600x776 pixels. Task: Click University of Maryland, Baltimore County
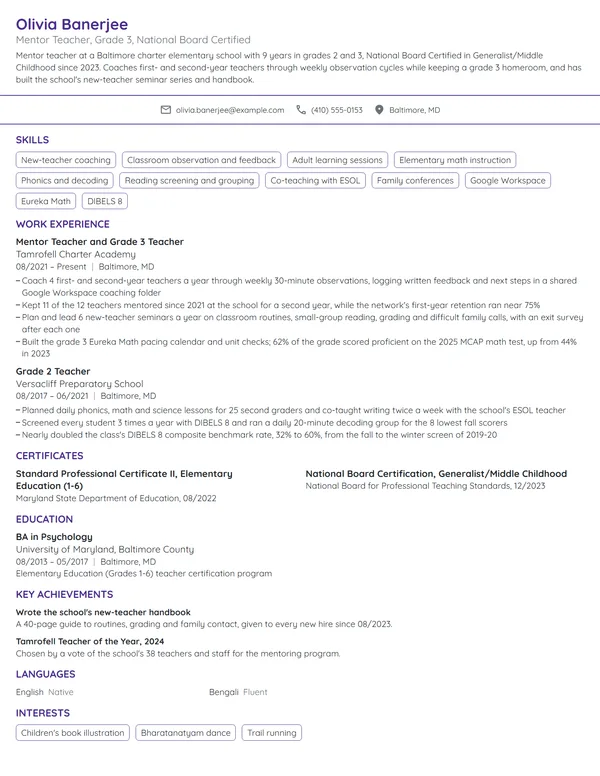[105, 549]
